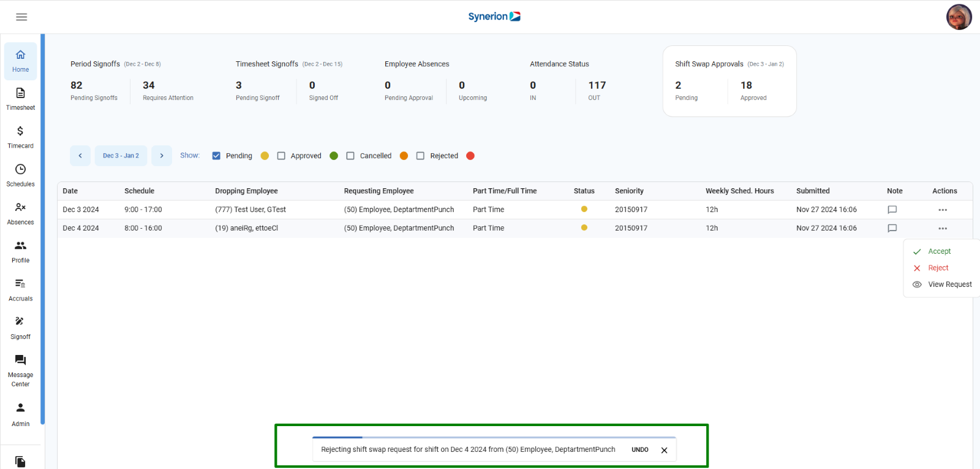Open Shift Swap Approvals card
Screen dimensions: 980x469
click(x=729, y=81)
